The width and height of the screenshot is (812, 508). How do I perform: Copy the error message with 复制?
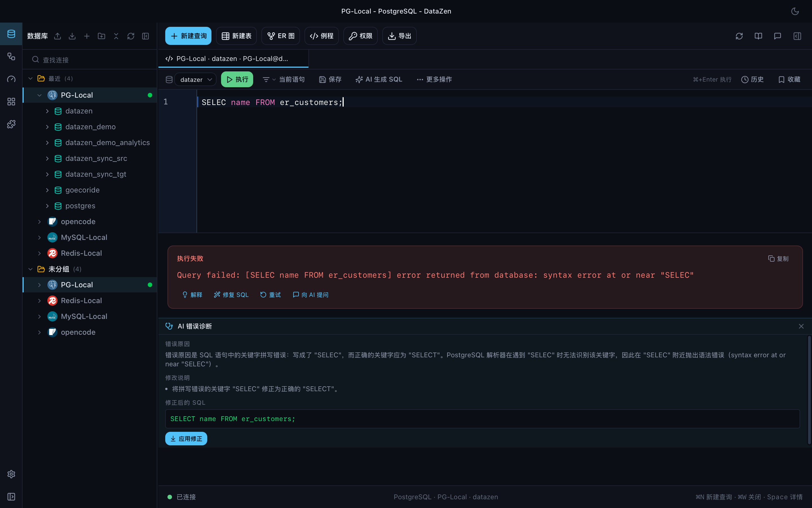[778, 258]
